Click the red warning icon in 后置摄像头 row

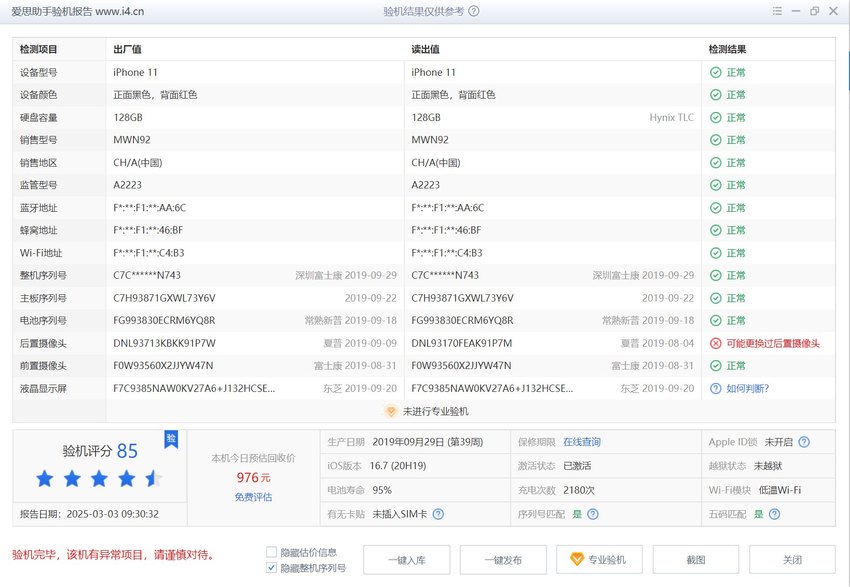coord(716,343)
